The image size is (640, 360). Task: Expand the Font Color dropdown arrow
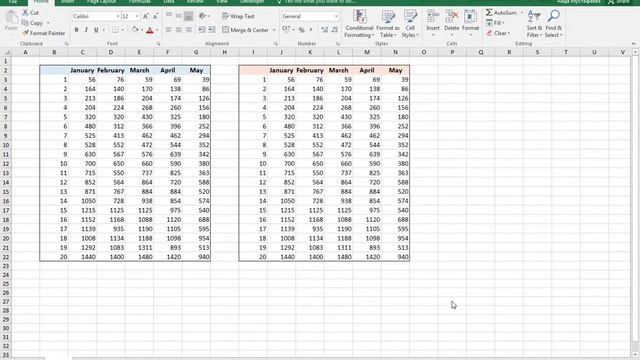[157, 30]
